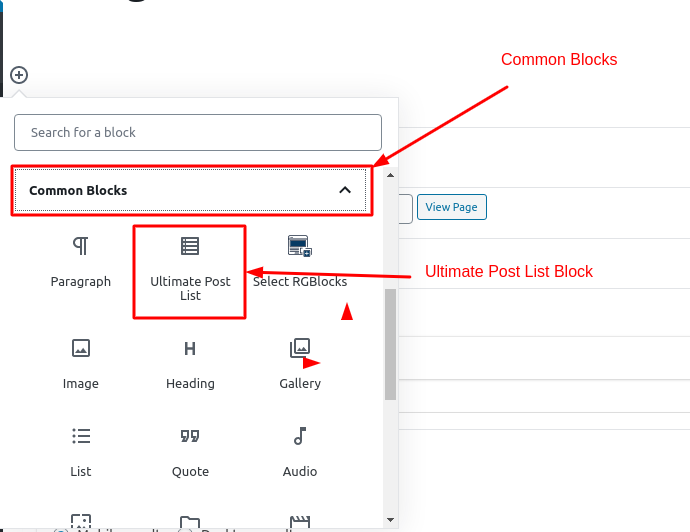Insert an Image block
This screenshot has height=532, width=690.
click(81, 363)
